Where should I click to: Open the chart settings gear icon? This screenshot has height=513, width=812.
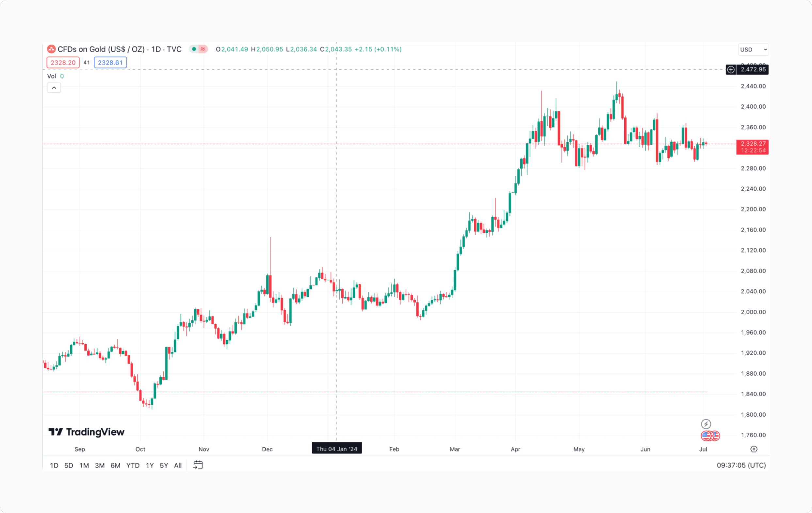tap(754, 449)
